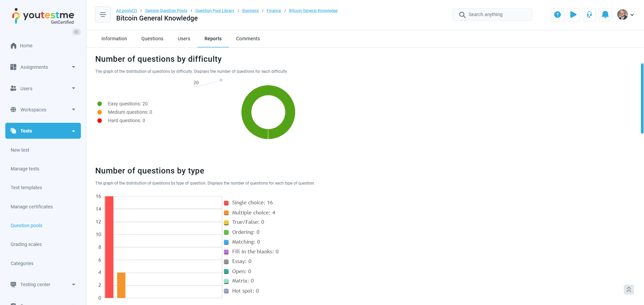Click the orange Multiple choice bar

click(121, 285)
